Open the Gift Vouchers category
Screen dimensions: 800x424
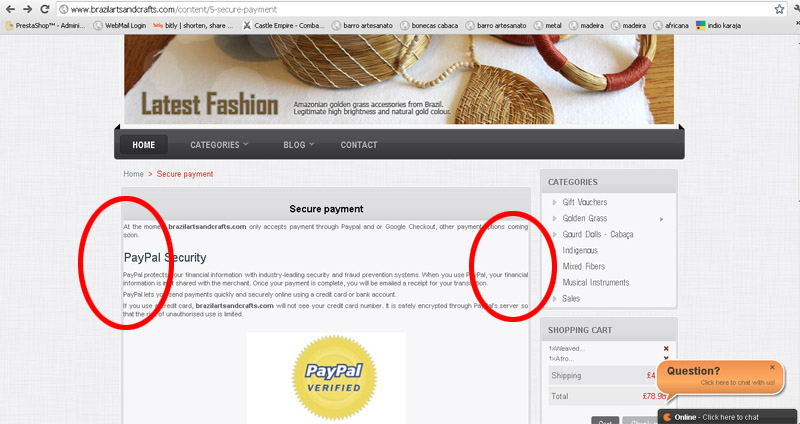pyautogui.click(x=585, y=202)
